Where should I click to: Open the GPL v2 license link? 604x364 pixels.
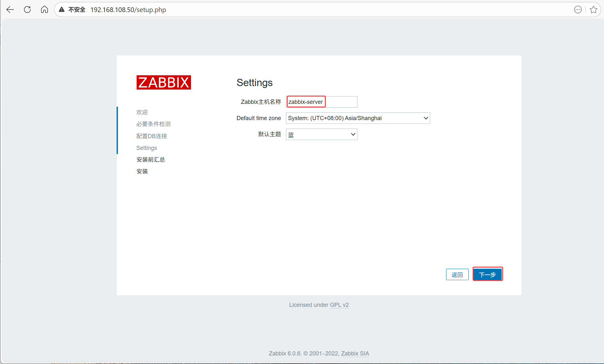(x=339, y=305)
